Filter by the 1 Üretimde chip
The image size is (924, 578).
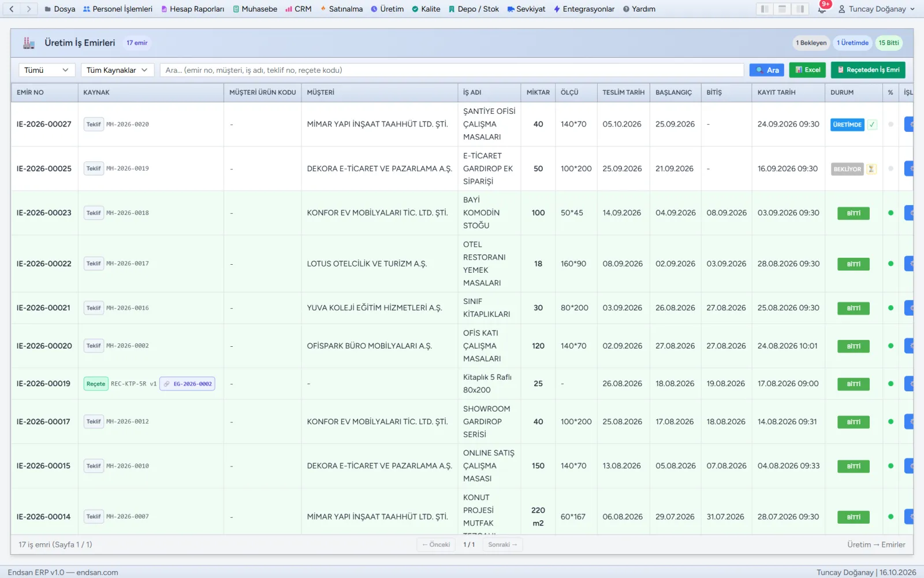852,43
